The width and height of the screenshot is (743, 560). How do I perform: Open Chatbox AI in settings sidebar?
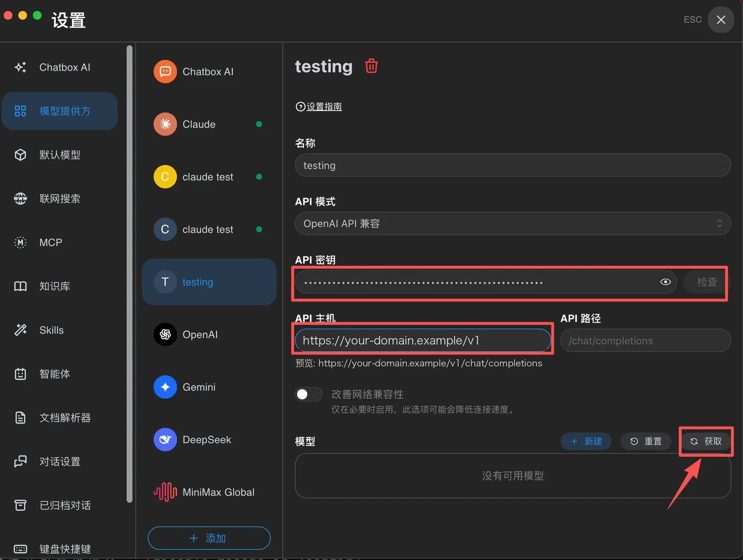[59, 67]
